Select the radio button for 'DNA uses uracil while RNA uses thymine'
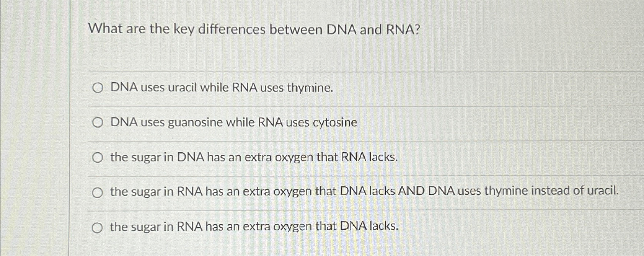Screen dimensions: 644x256 (98, 88)
